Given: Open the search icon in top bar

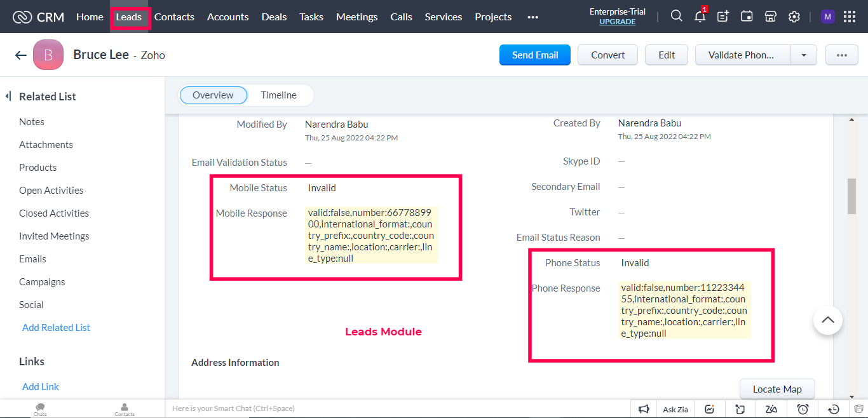Looking at the screenshot, I should pos(677,17).
